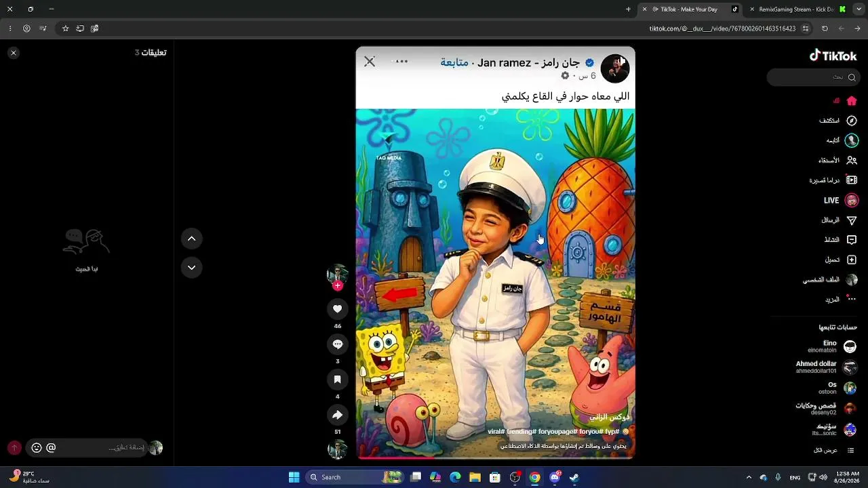868x488 pixels.
Task: Open followed account Ahmed dollar
Action: tap(827, 367)
